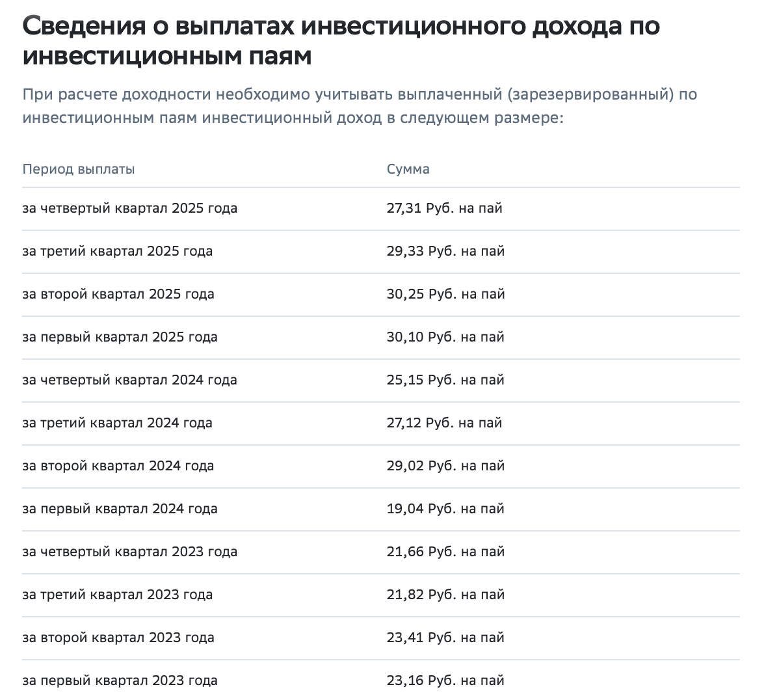Image resolution: width=766 pixels, height=700 pixels.
Task: Select "за второй квартал 2024 года" period
Action: tap(118, 466)
